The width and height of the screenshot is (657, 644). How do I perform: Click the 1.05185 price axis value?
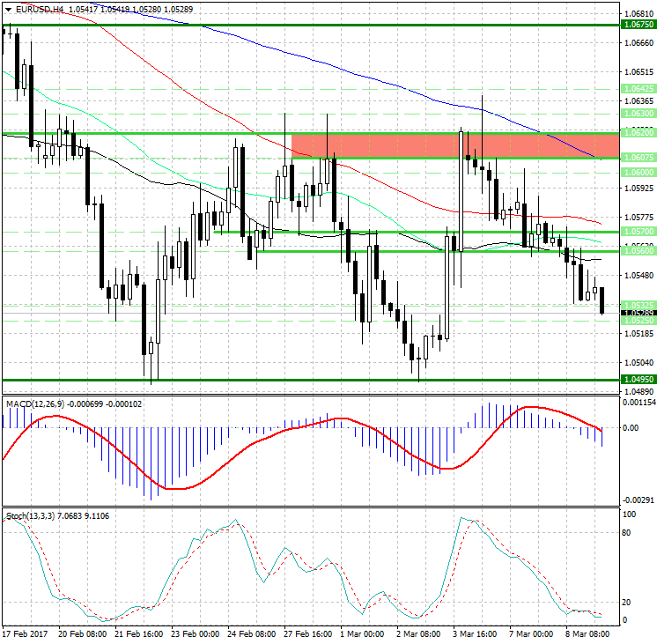coord(639,334)
